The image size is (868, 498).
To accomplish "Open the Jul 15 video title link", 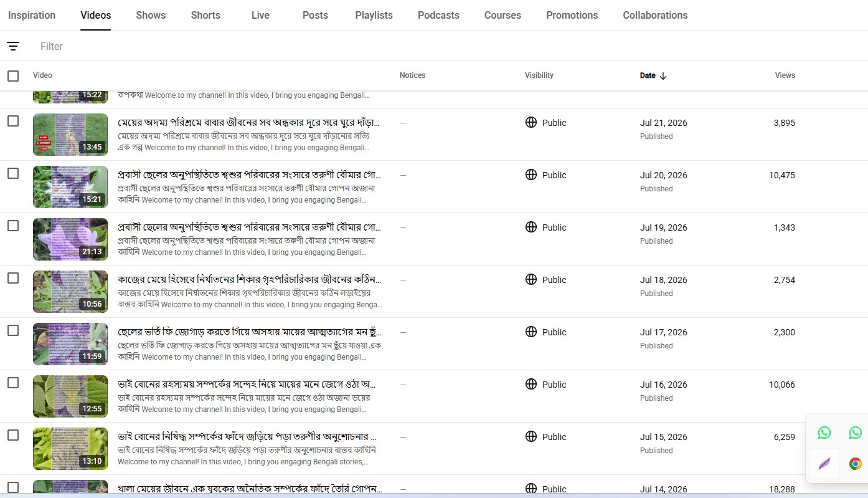I will [247, 436].
